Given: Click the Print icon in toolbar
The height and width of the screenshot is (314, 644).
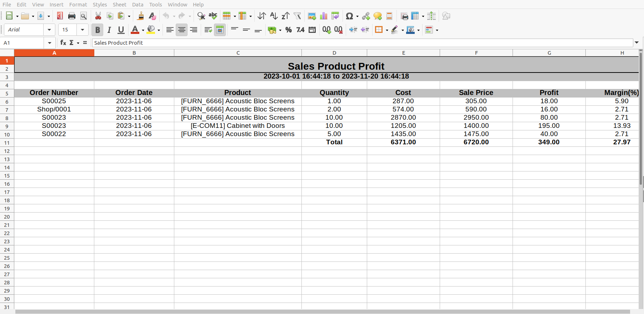Looking at the screenshot, I should pos(72,16).
